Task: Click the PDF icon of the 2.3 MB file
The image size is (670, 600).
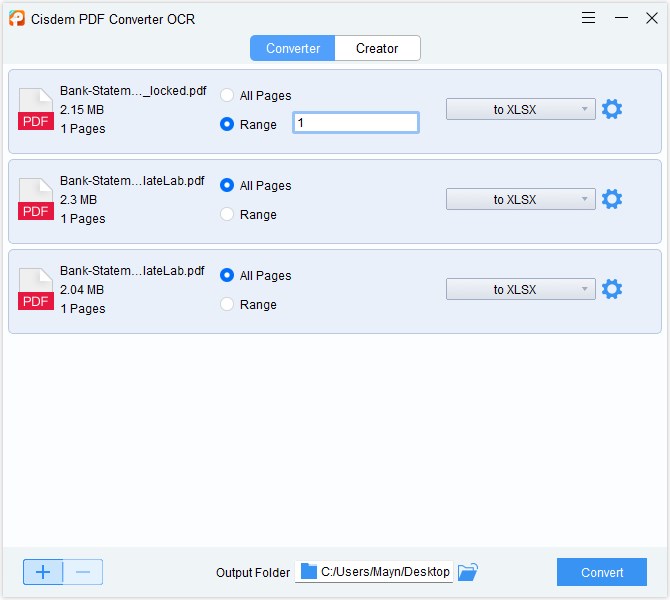Action: point(35,199)
